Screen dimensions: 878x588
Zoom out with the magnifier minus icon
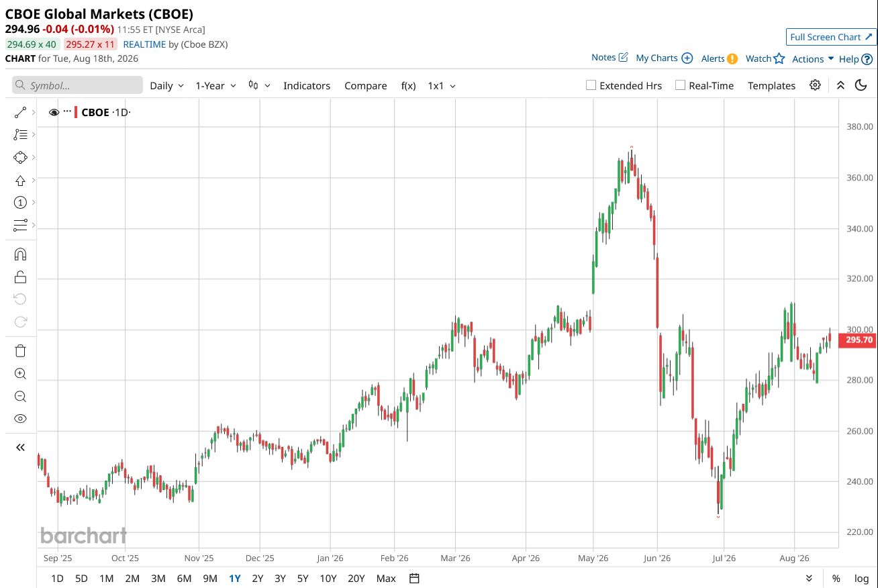coord(20,396)
